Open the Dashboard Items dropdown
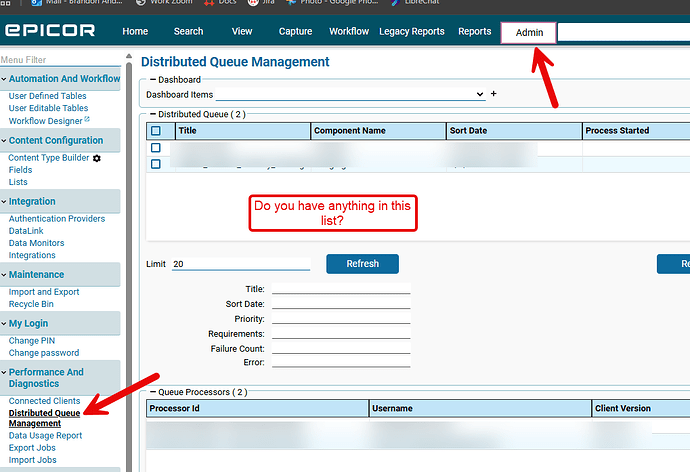This screenshot has width=690, height=472. pyautogui.click(x=350, y=94)
